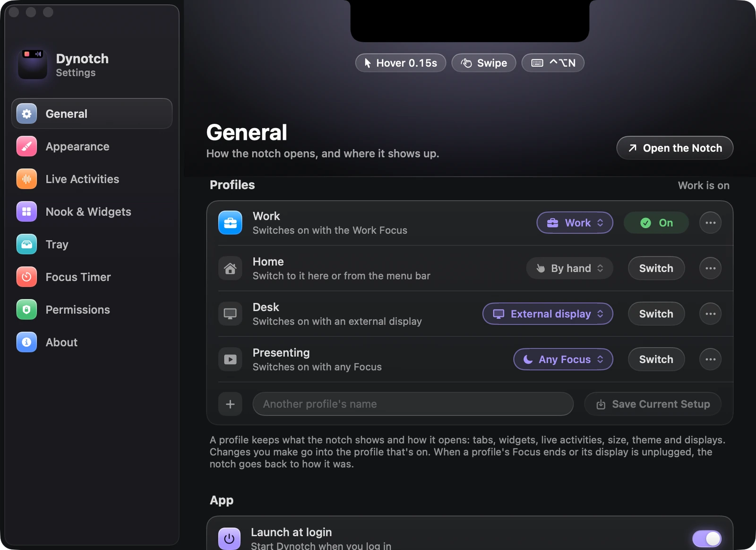756x550 pixels.
Task: Open more options for the Desk profile
Action: point(710,314)
